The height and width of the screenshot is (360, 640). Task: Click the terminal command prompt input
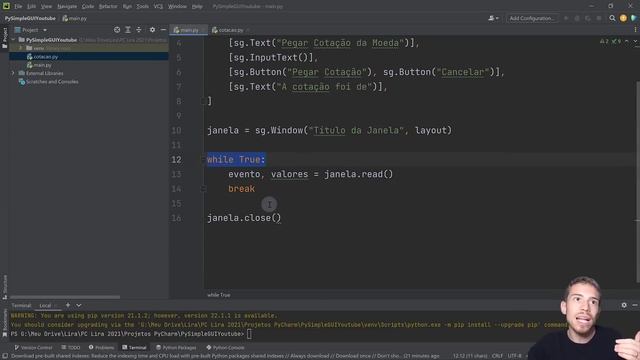pos(249,334)
